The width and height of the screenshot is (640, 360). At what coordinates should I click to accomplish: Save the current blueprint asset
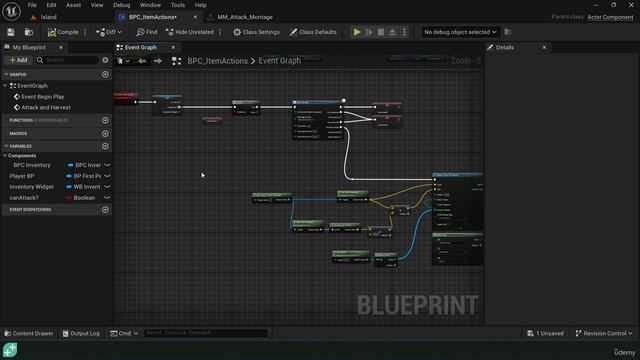coord(11,32)
